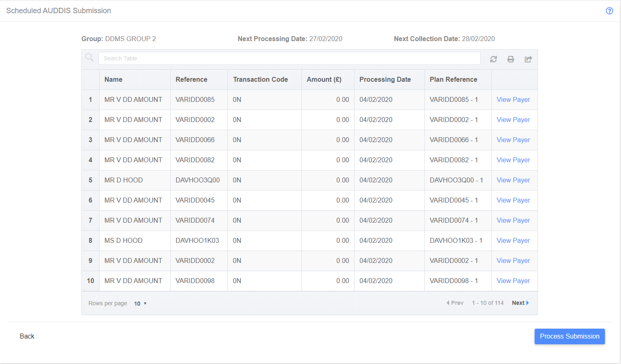
Task: Open View Payer for VARIDD0082
Action: [513, 160]
